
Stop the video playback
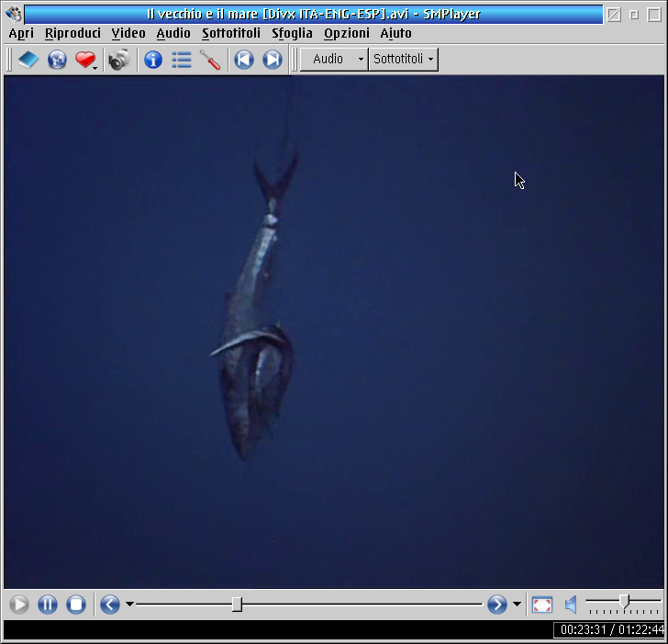pos(76,605)
